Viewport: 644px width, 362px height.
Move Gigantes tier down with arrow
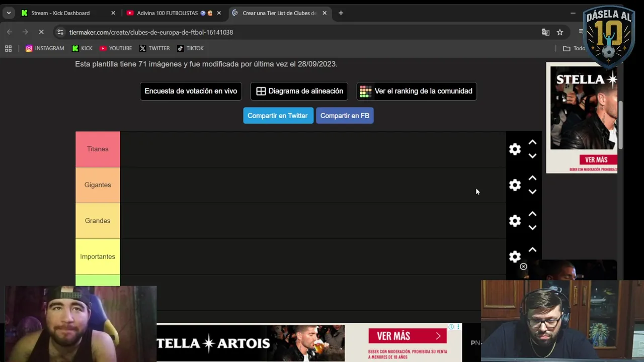[532, 192]
